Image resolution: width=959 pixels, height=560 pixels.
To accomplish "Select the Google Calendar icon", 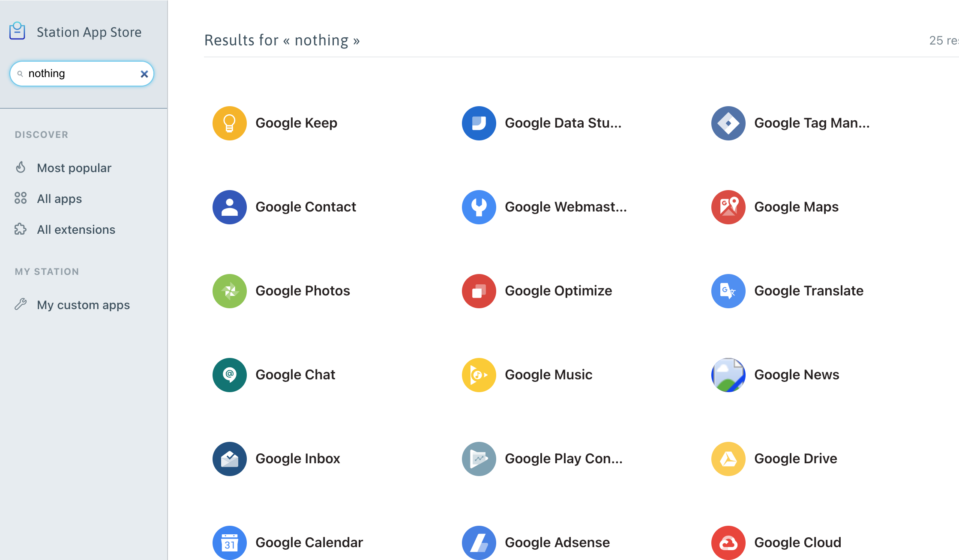I will 230,542.
